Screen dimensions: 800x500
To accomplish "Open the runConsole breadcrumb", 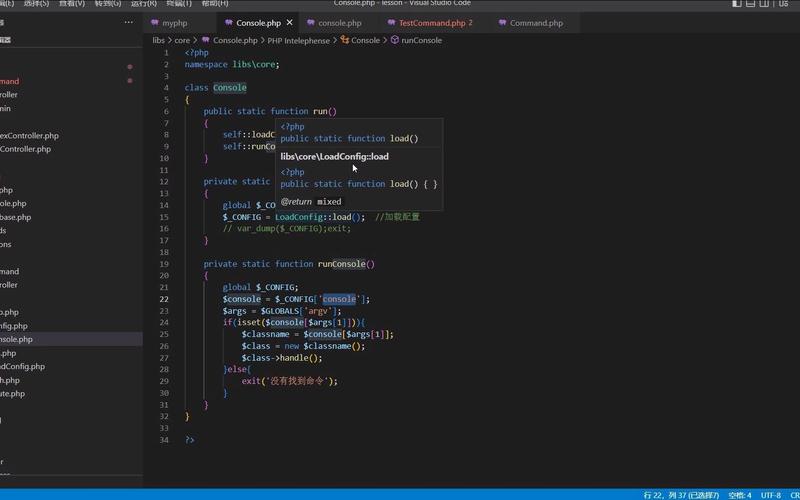I will (421, 40).
